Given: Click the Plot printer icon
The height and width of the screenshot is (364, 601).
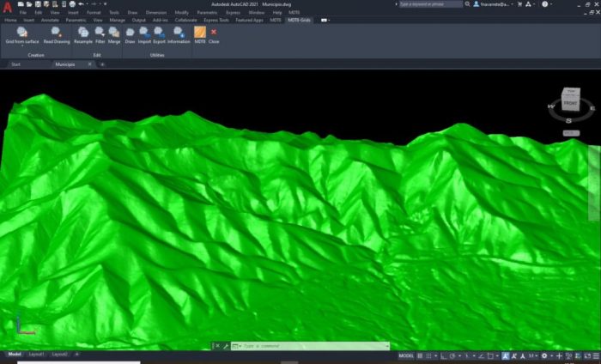Looking at the screenshot, I should (x=72, y=4).
